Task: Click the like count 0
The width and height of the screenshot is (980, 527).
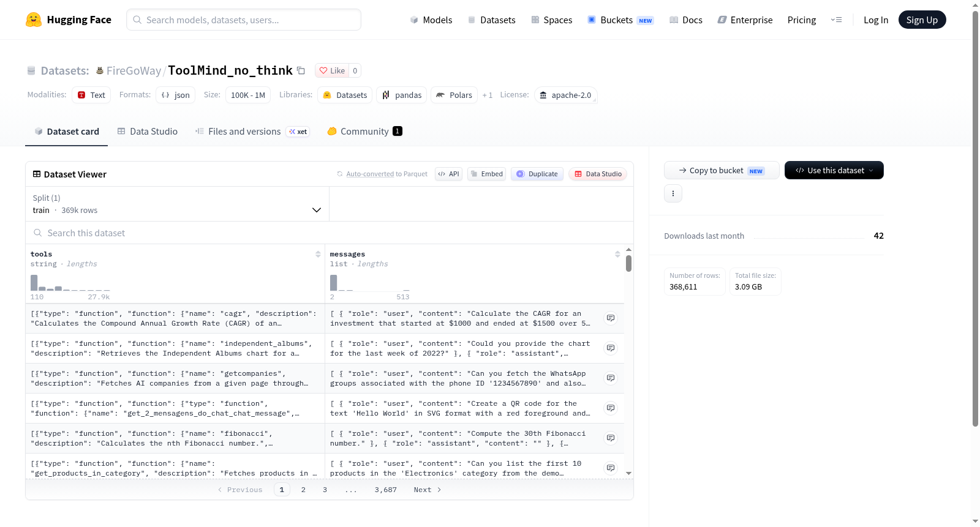Action: 355,70
